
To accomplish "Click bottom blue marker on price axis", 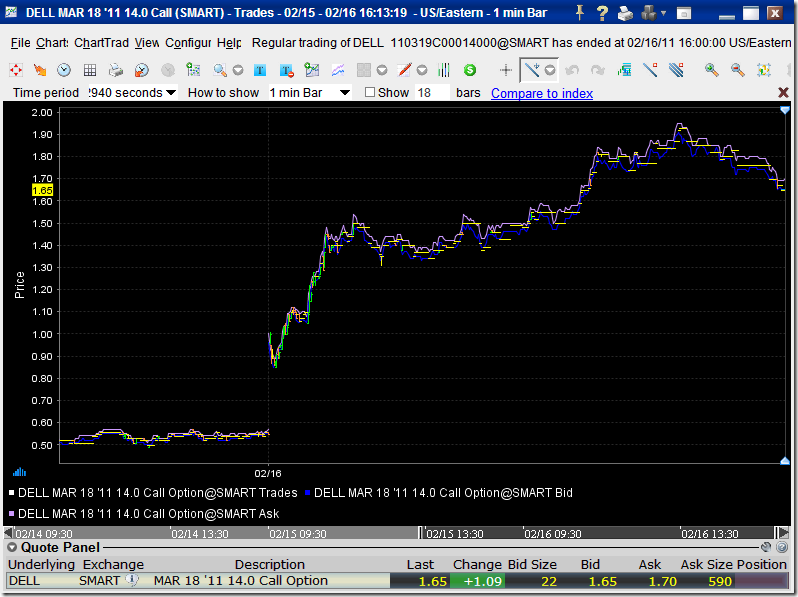I will pos(784,460).
